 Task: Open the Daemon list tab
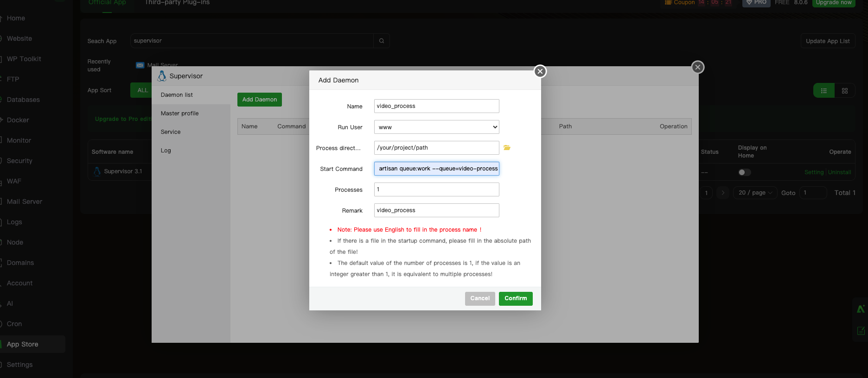point(191,95)
